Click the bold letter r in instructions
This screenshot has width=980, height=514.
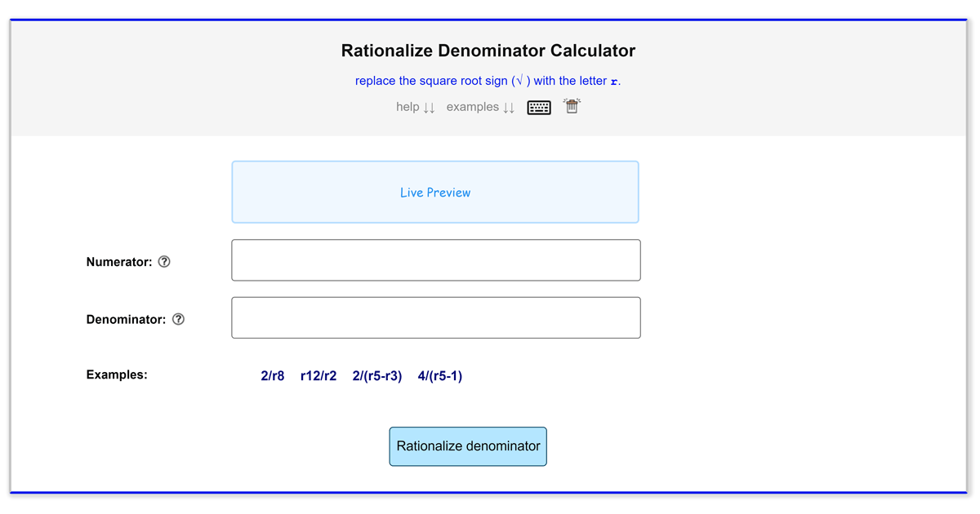[614, 82]
